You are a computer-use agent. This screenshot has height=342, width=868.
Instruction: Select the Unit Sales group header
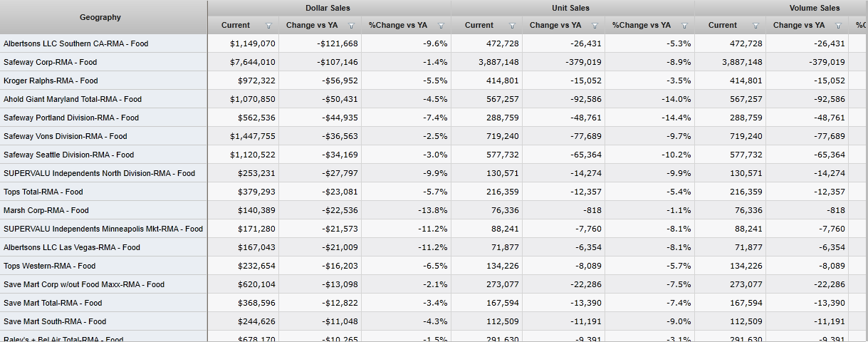tap(571, 8)
